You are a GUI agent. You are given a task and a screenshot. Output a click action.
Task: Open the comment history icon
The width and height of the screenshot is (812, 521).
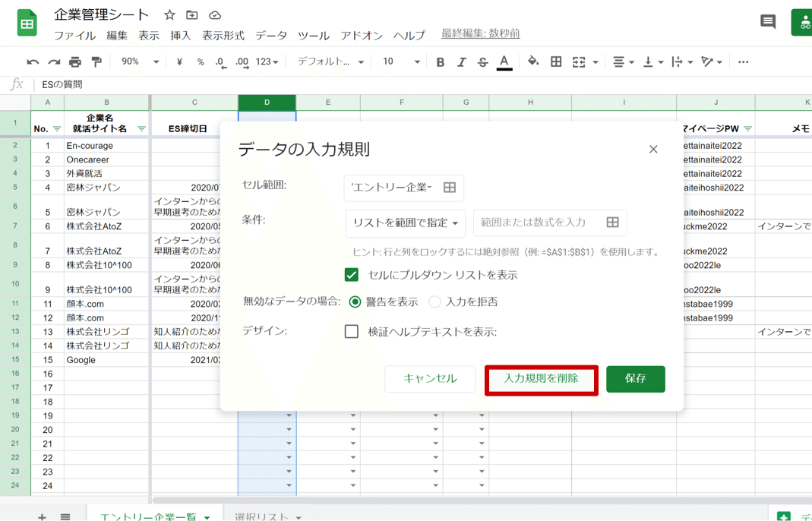pyautogui.click(x=767, y=22)
